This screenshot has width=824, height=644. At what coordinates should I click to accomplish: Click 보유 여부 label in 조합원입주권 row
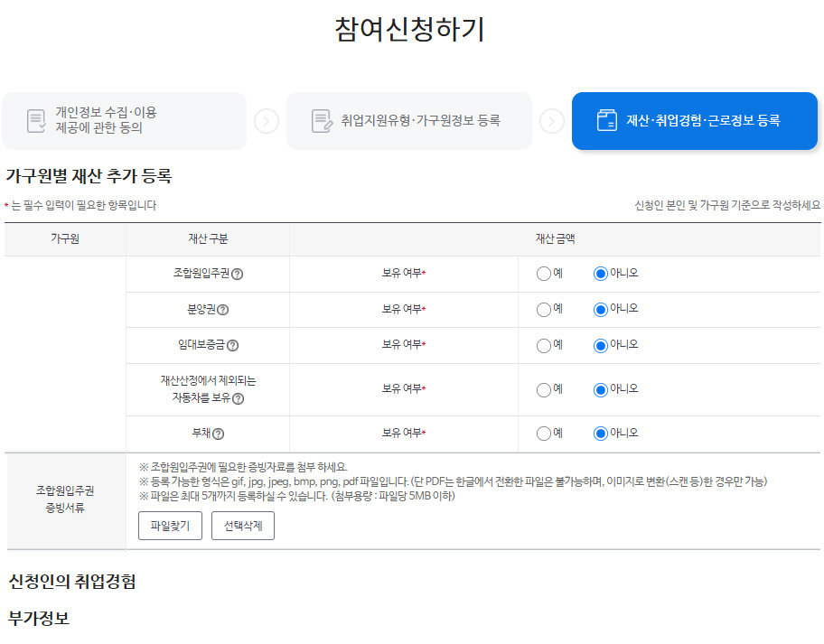[x=402, y=273]
